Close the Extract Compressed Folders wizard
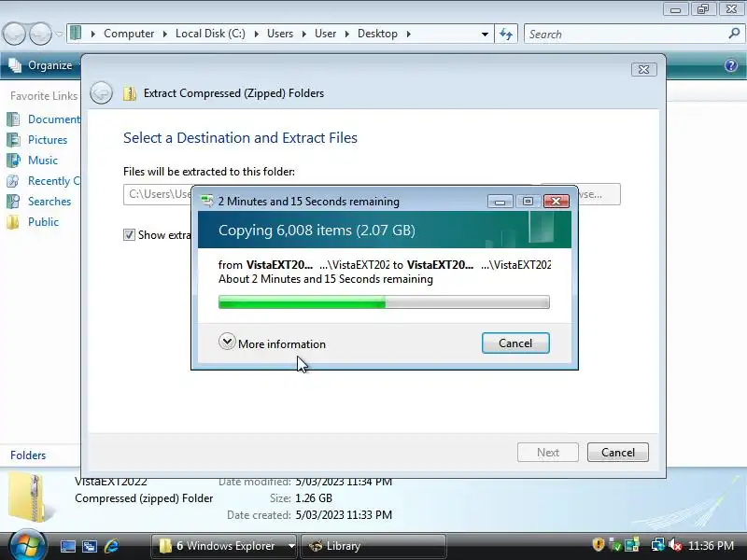Screen dimensions: 747x560 [643, 69]
